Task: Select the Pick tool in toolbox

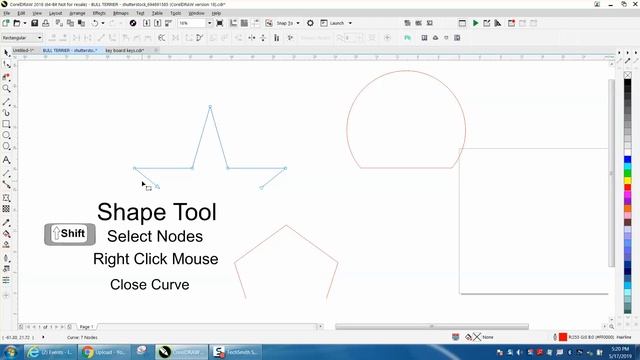Action: (7, 53)
